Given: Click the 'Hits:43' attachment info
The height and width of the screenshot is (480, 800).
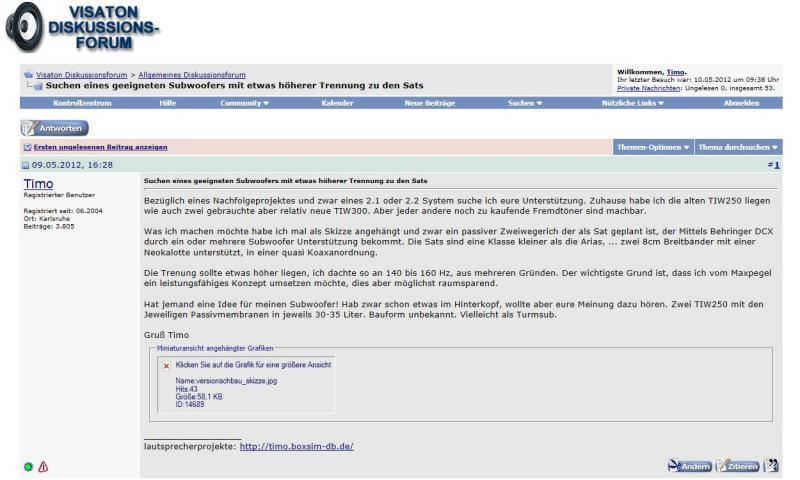Looking at the screenshot, I should [x=186, y=389].
